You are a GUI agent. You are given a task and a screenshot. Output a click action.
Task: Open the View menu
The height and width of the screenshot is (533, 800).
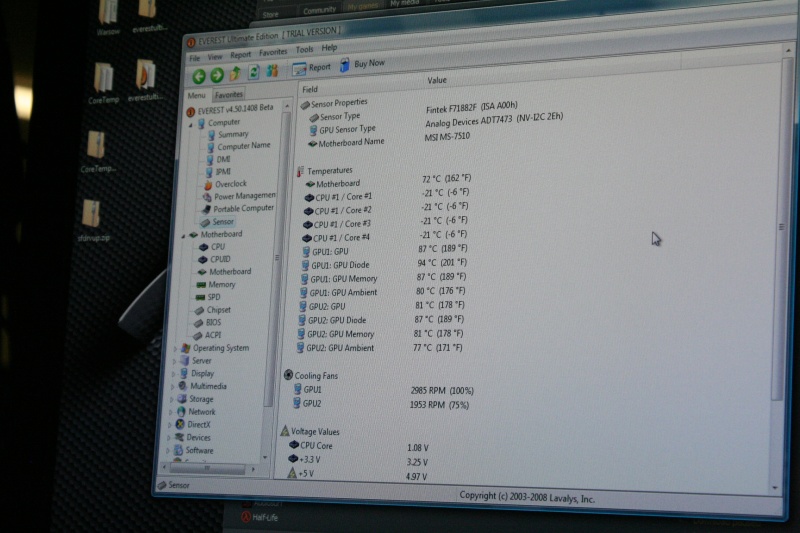215,57
